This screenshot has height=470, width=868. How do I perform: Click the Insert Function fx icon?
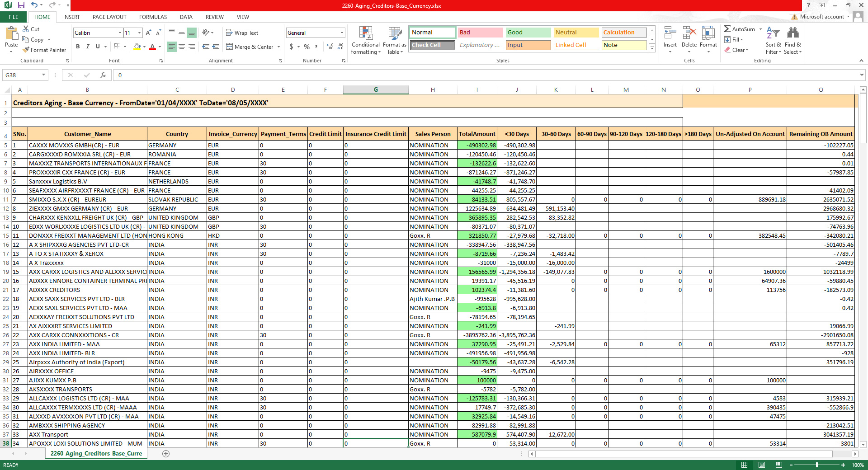coord(103,75)
